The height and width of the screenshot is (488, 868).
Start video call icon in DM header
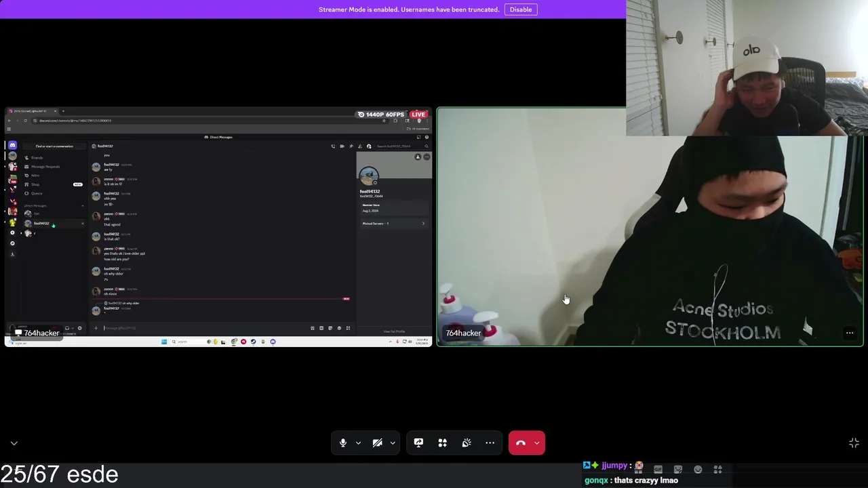coord(342,146)
